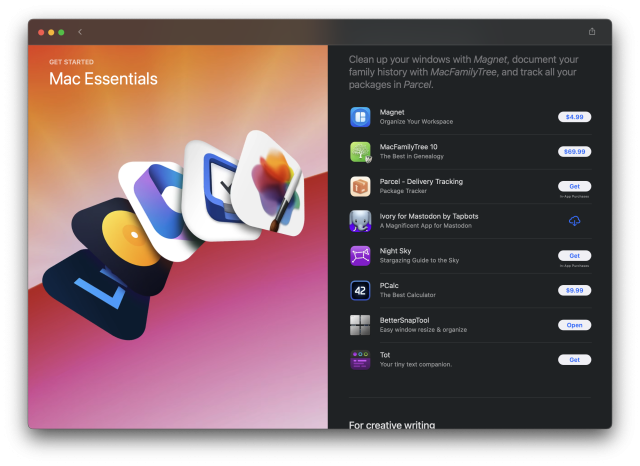Open the Night Sky app icon
The image size is (640, 466).
[x=360, y=256]
